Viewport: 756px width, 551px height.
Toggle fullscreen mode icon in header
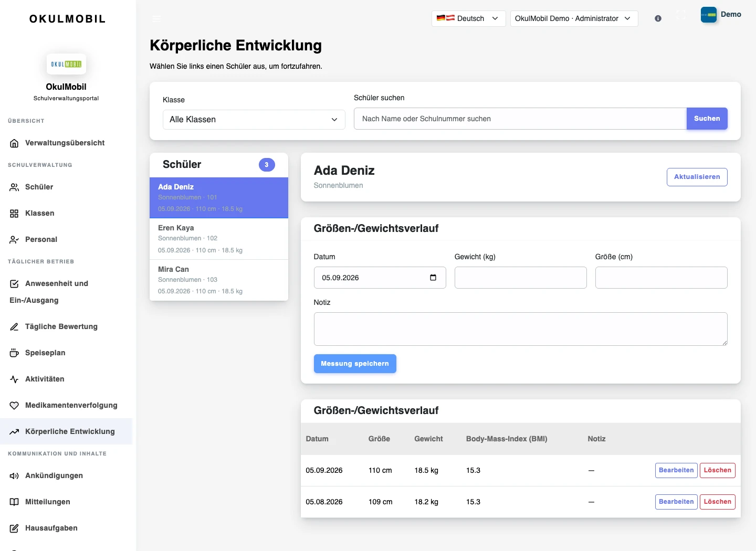[x=681, y=15]
